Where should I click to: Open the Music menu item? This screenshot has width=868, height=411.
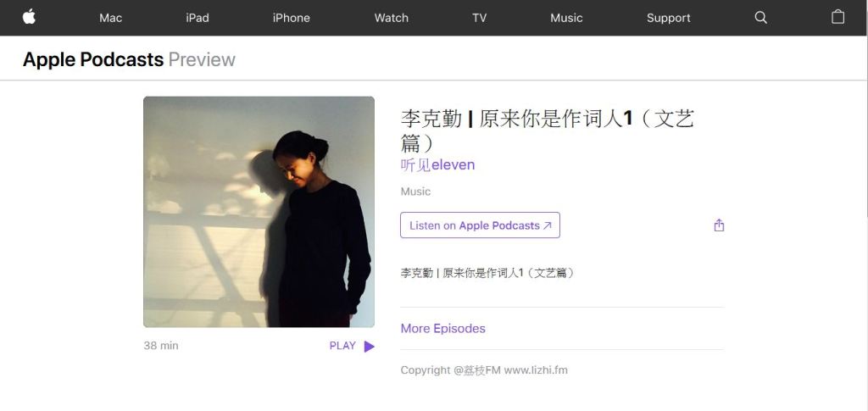(566, 18)
